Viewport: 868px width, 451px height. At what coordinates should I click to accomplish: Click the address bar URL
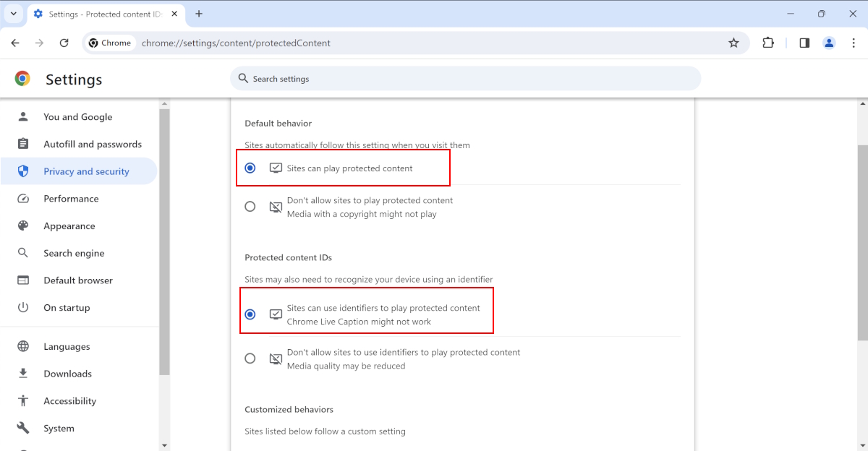236,43
